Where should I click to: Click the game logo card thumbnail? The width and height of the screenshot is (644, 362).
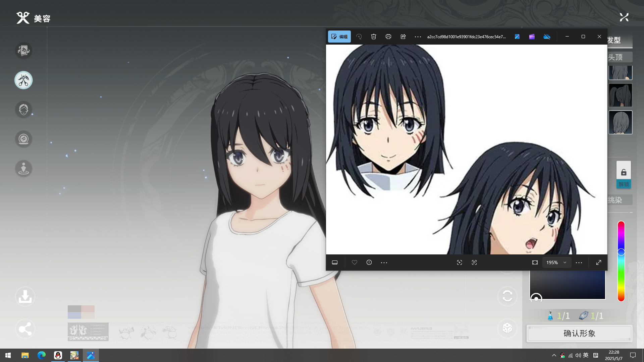point(88,332)
